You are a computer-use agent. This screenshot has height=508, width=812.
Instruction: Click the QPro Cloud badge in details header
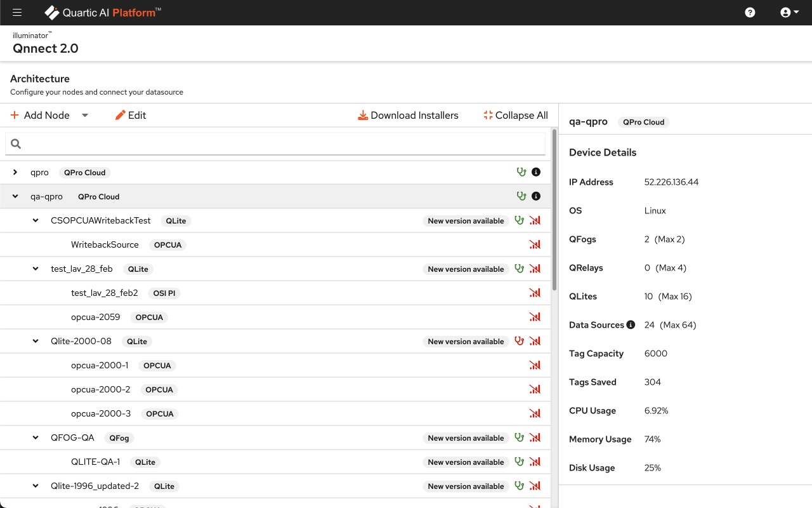(643, 122)
